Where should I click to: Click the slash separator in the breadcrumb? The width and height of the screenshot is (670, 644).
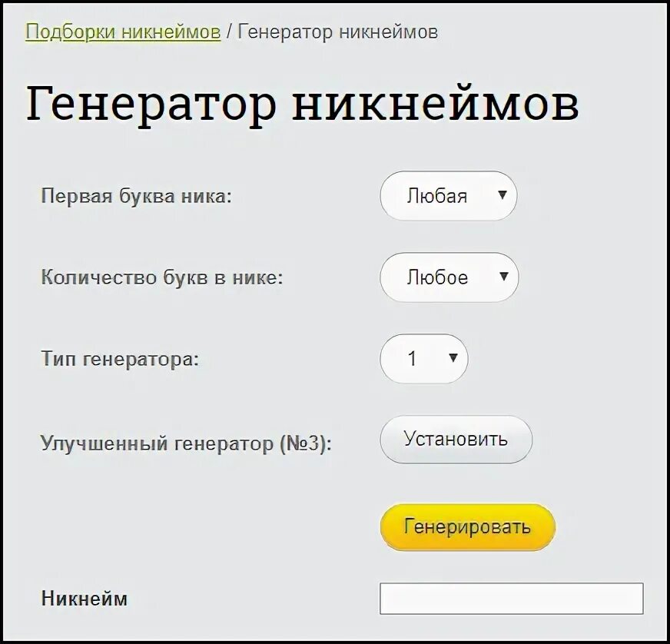[x=229, y=32]
